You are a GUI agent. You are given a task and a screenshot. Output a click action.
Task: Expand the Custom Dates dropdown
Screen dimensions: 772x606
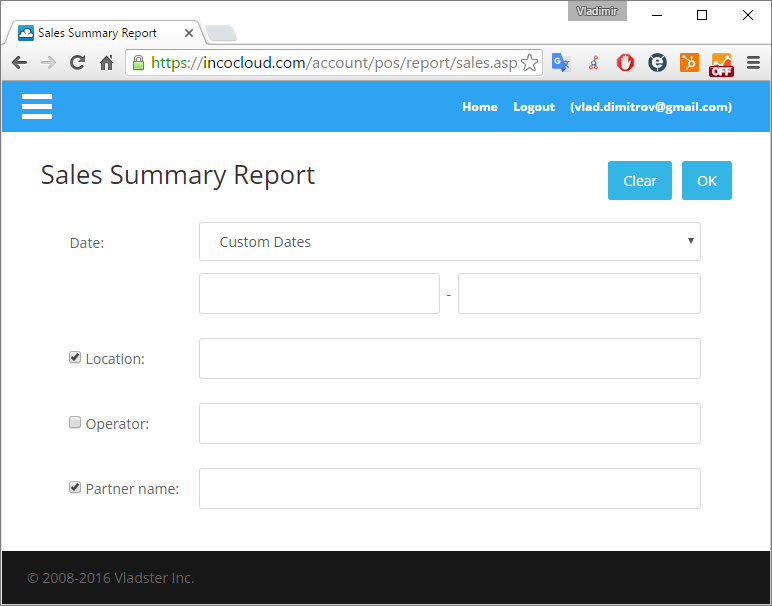[450, 242]
